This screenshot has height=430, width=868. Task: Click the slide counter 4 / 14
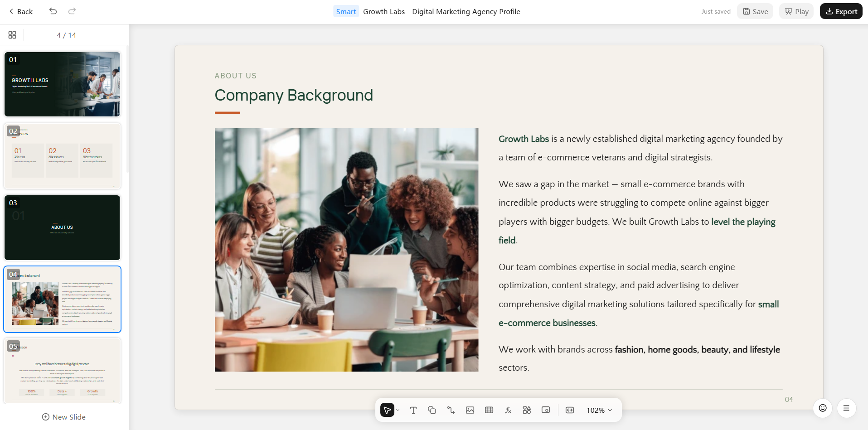[66, 35]
